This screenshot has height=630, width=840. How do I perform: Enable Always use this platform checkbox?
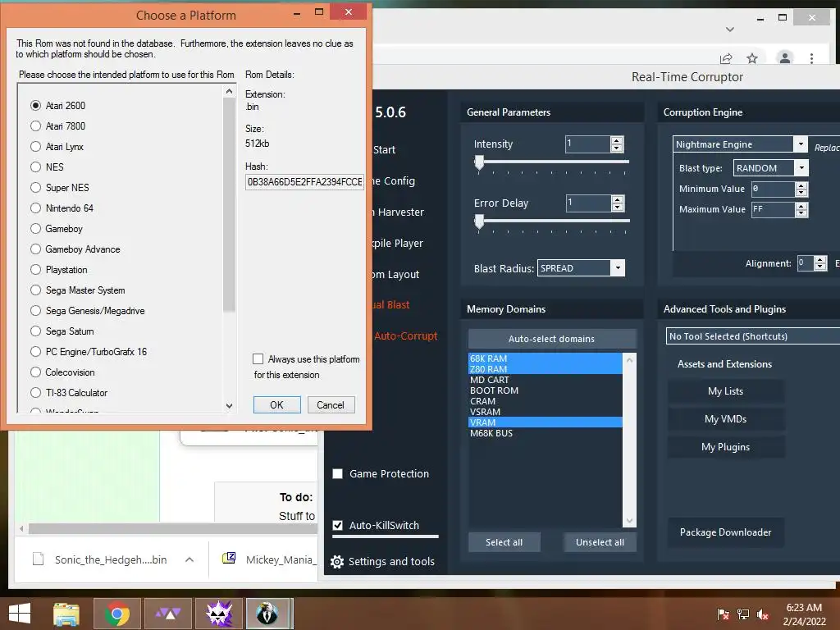(258, 359)
